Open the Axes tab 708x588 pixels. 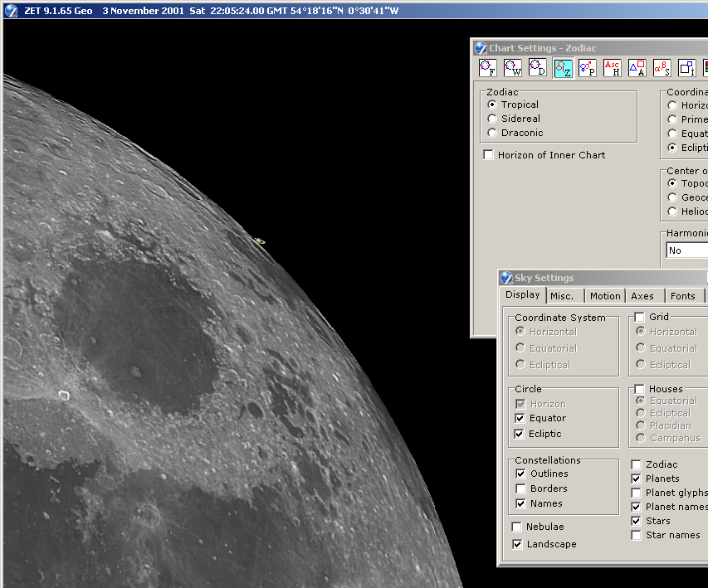(645, 296)
